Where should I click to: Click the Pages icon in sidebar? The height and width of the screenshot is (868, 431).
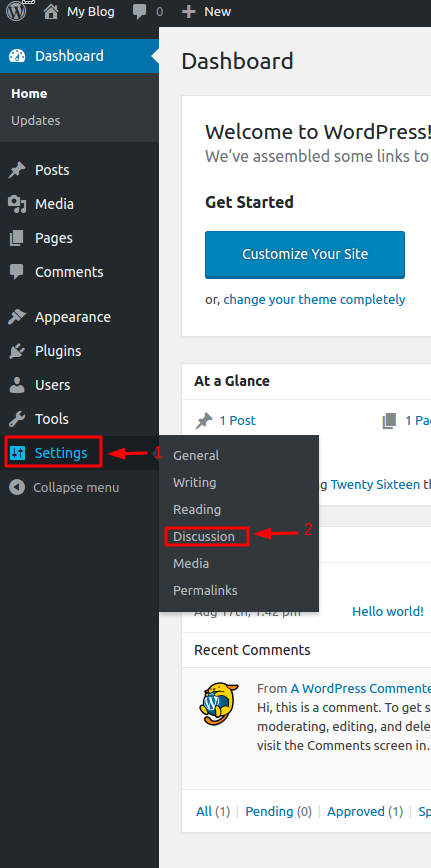coord(17,238)
